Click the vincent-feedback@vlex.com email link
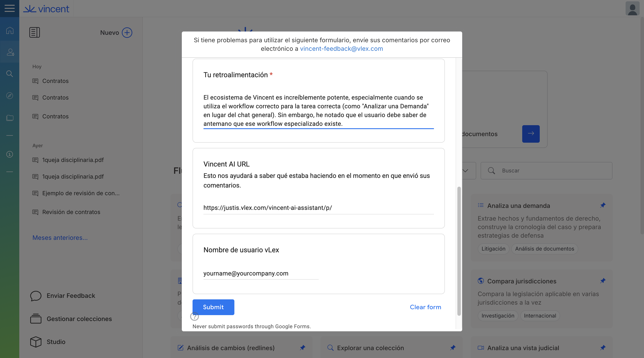This screenshot has height=358, width=644. click(x=341, y=48)
